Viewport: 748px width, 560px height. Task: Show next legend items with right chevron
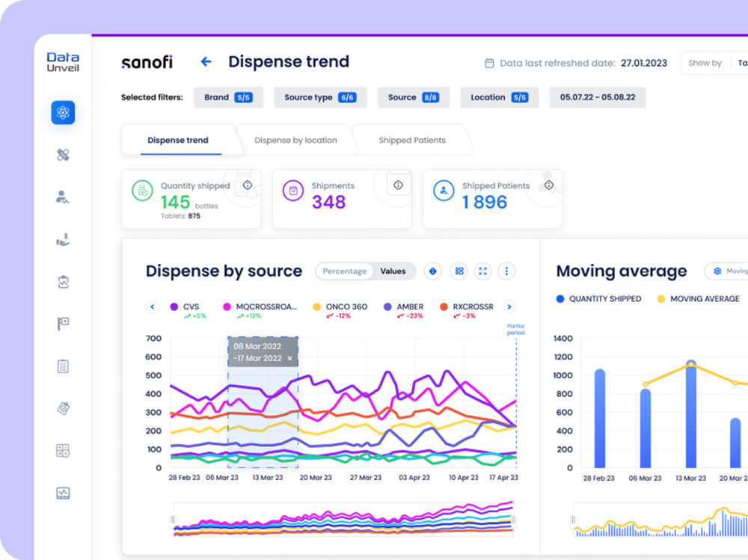(x=509, y=307)
